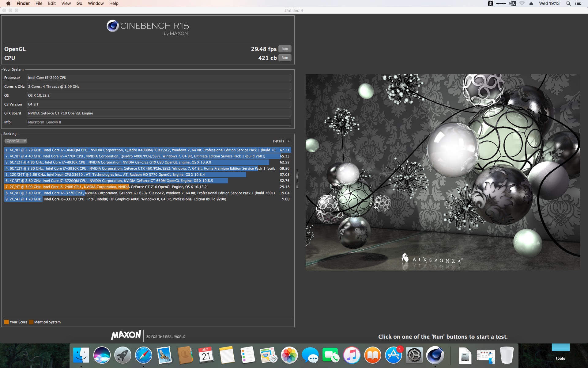
Task: Open the Notification Center icon
Action: (578, 3)
